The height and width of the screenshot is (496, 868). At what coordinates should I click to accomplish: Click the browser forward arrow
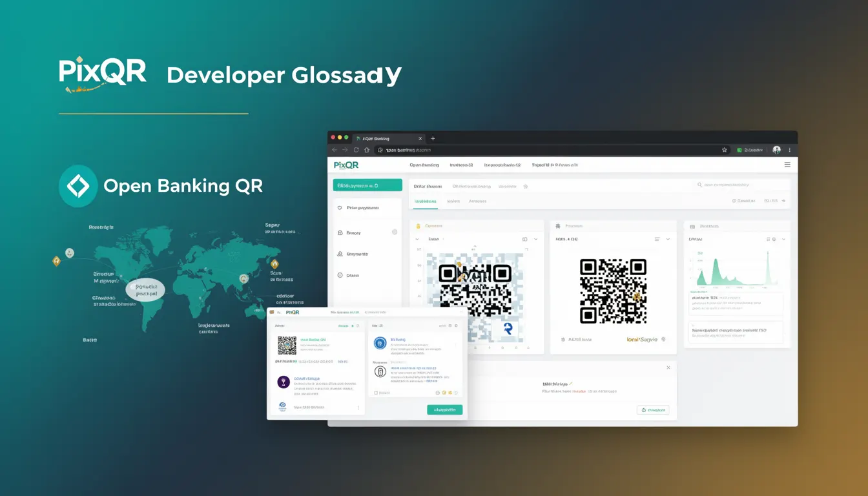pyautogui.click(x=345, y=150)
